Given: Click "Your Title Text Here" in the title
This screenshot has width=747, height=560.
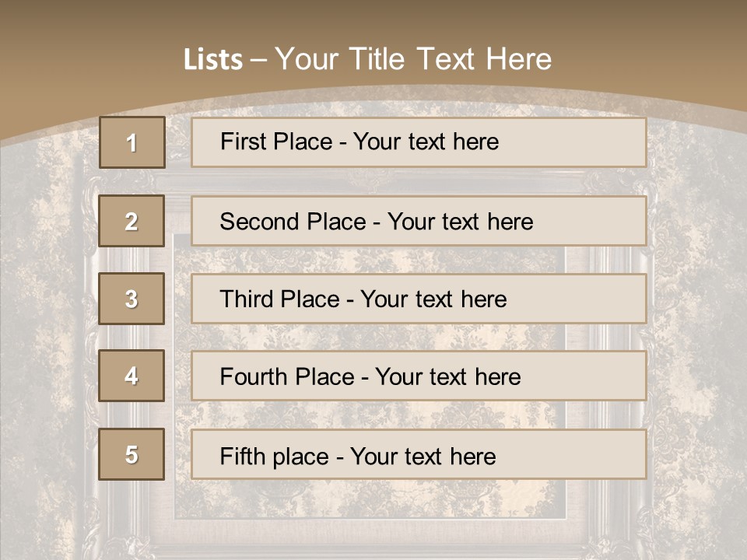Looking at the screenshot, I should tap(413, 59).
